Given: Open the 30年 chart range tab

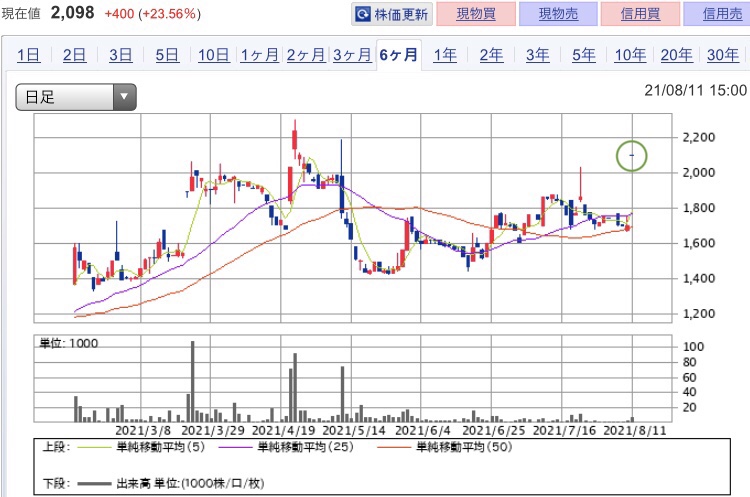Looking at the screenshot, I should 722,55.
